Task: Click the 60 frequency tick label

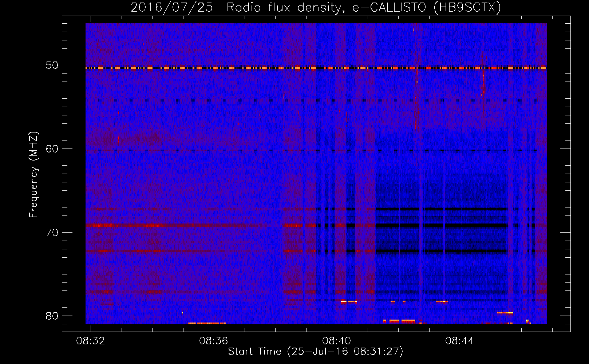Action: 52,149
